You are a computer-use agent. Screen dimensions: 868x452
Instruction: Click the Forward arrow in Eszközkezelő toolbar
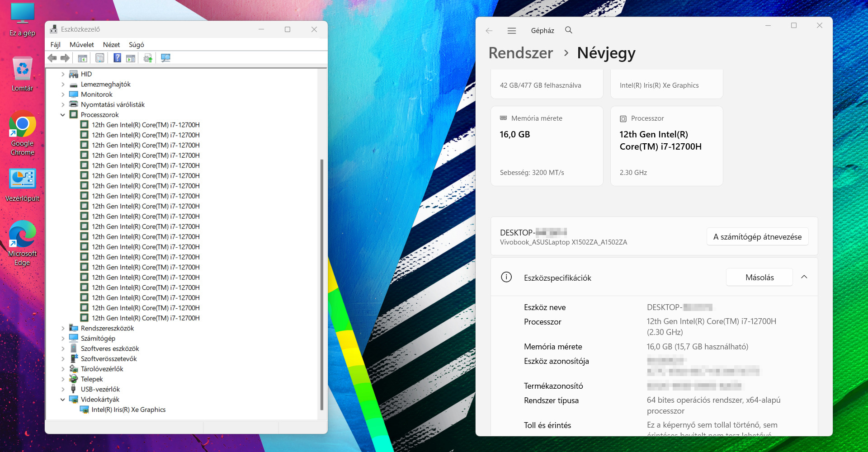coord(65,58)
